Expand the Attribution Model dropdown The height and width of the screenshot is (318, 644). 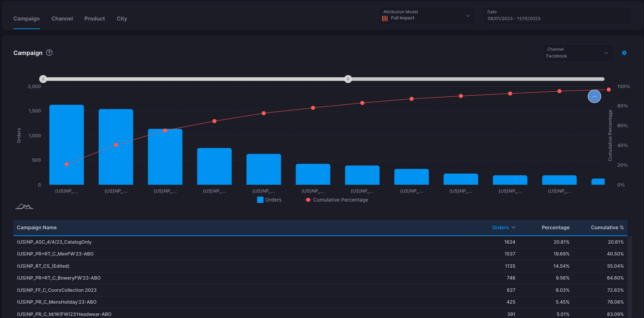[x=427, y=15]
